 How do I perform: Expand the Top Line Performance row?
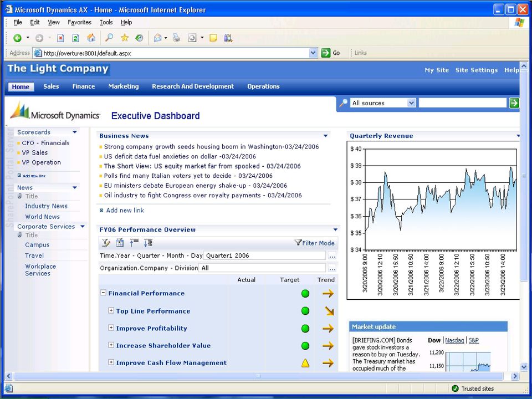click(111, 310)
